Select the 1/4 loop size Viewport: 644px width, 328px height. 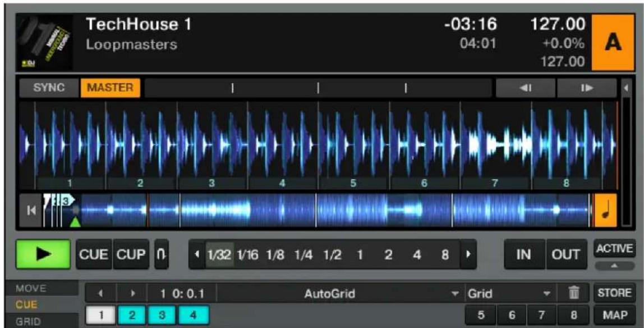304,255
